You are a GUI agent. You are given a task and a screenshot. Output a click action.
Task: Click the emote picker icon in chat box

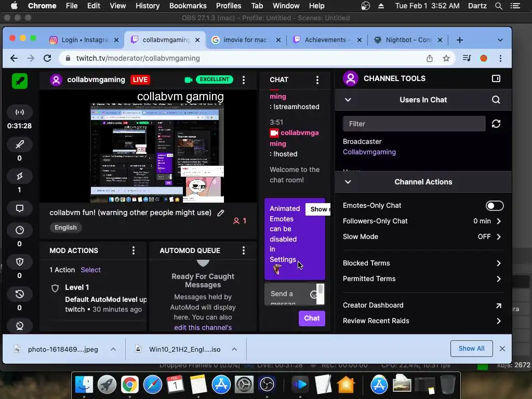313,294
